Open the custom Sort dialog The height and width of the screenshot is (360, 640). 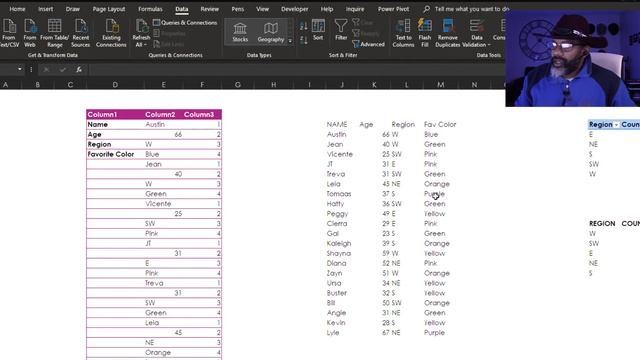[x=318, y=30]
